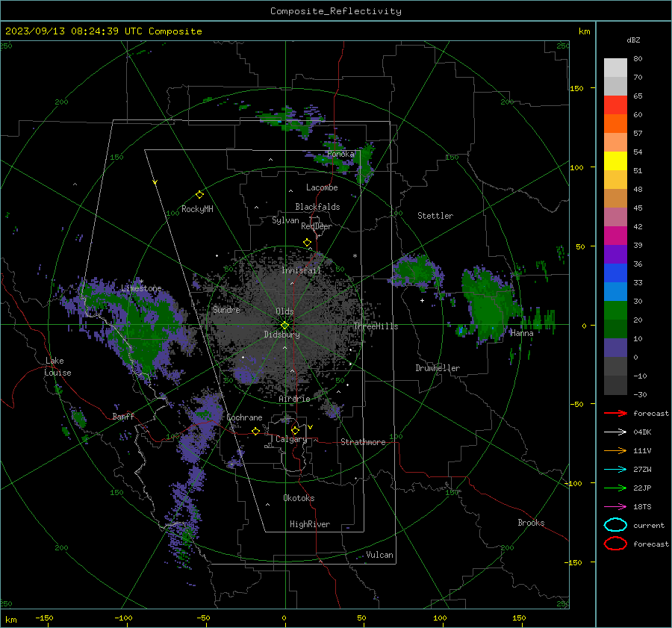Click the cyan 27ZW arrow icon

(615, 470)
